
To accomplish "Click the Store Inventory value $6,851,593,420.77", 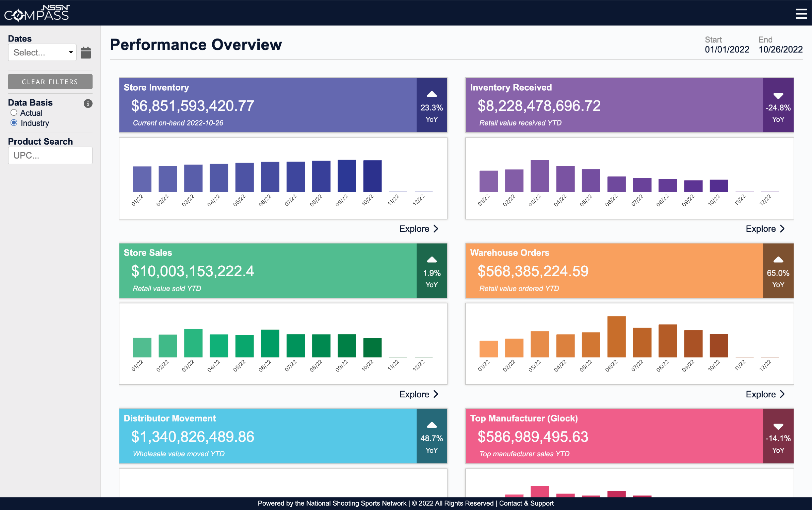I will point(193,106).
